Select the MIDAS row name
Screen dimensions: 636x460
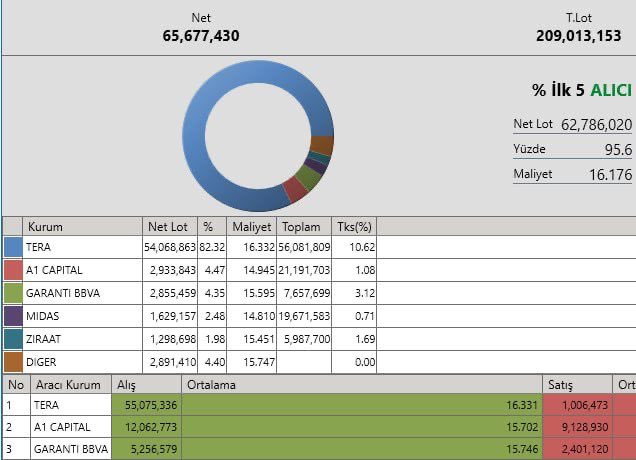(42, 316)
